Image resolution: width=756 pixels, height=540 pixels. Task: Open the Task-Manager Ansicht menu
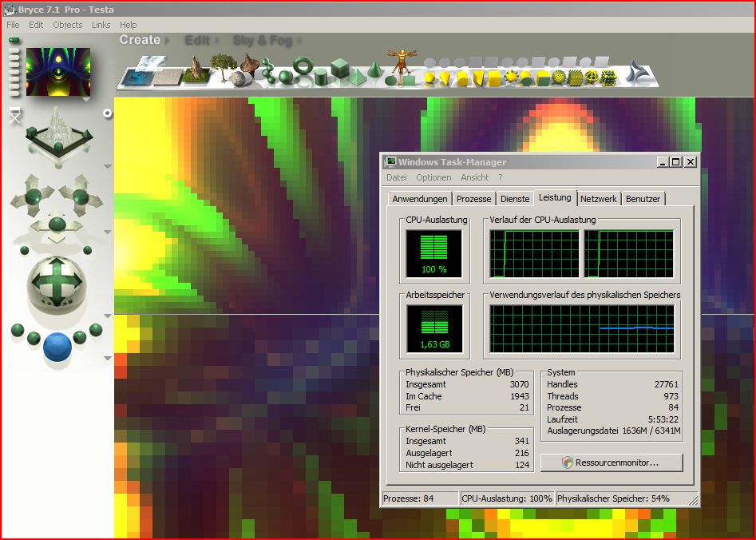pyautogui.click(x=474, y=177)
